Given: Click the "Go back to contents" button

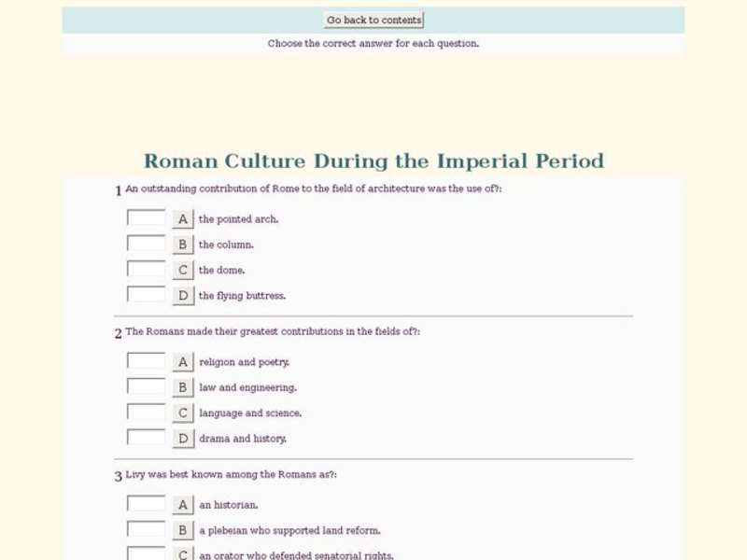Looking at the screenshot, I should click(373, 19).
